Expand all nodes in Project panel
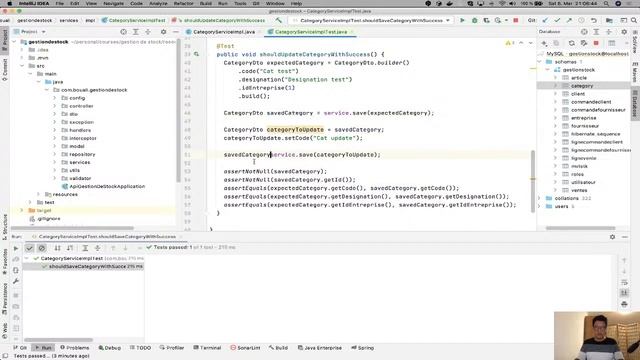640x360 pixels. [x=136, y=31]
